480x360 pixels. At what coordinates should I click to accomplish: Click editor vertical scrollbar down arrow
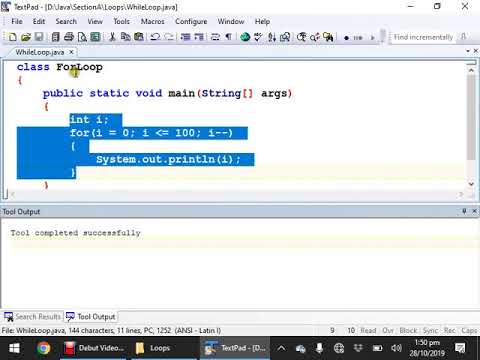471,184
